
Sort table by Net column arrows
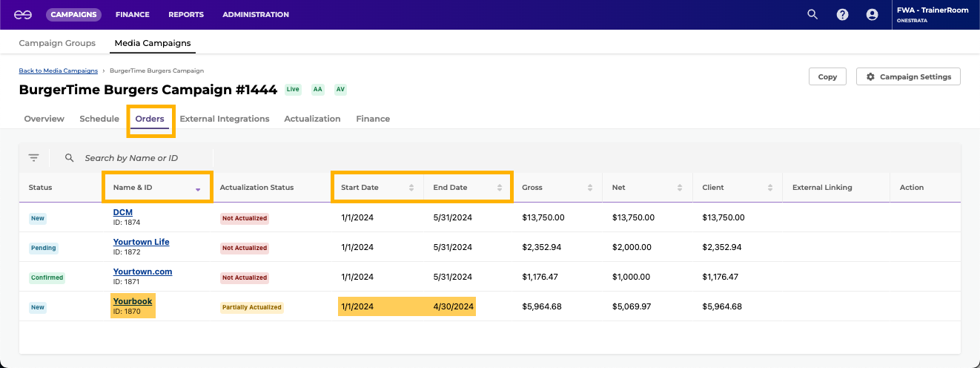coord(681,188)
